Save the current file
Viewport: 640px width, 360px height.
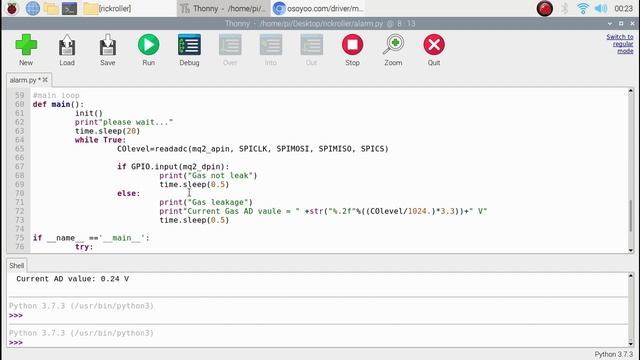pyautogui.click(x=108, y=50)
